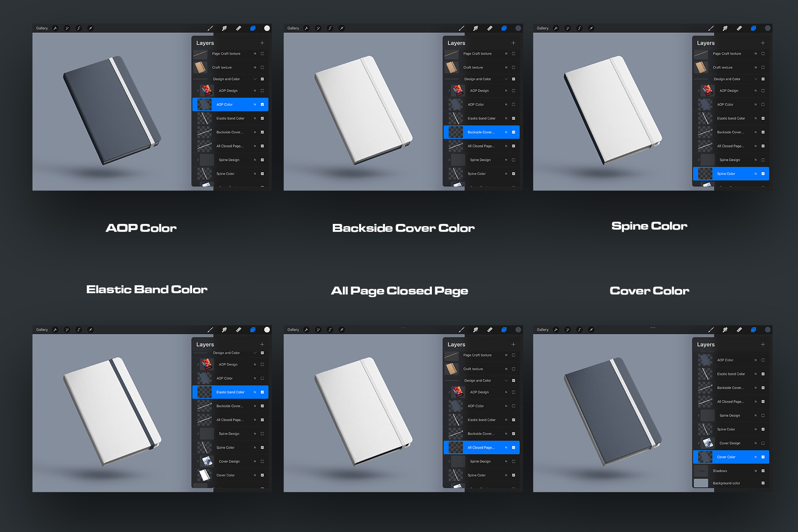Select the Brush tool in top-left screenshot
The height and width of the screenshot is (532, 798).
pyautogui.click(x=210, y=28)
